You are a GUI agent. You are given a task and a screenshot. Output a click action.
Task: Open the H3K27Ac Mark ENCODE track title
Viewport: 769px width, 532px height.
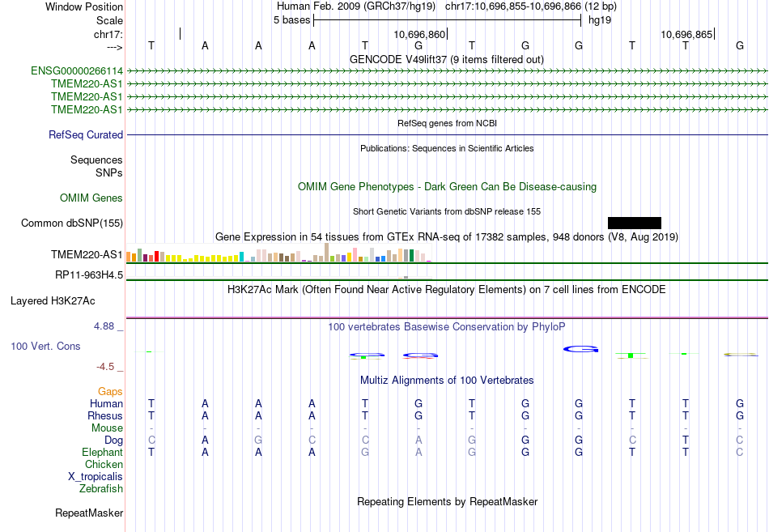tap(447, 290)
